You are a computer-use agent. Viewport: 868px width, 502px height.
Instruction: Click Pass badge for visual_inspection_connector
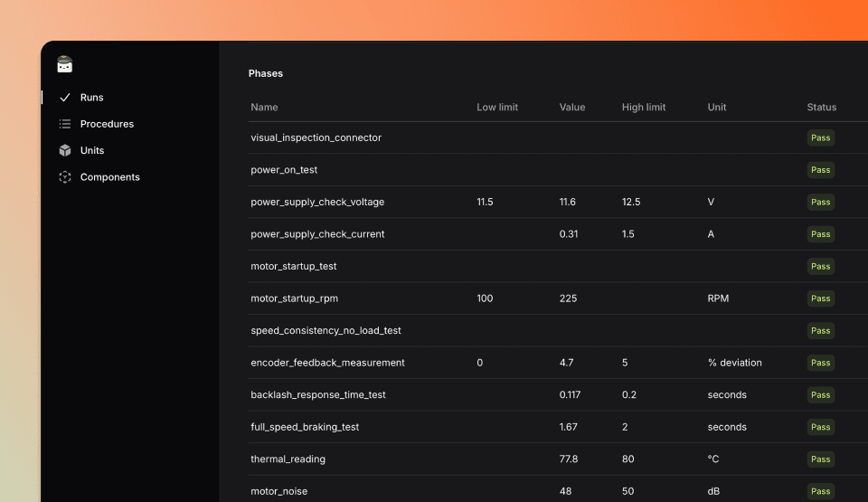tap(820, 138)
